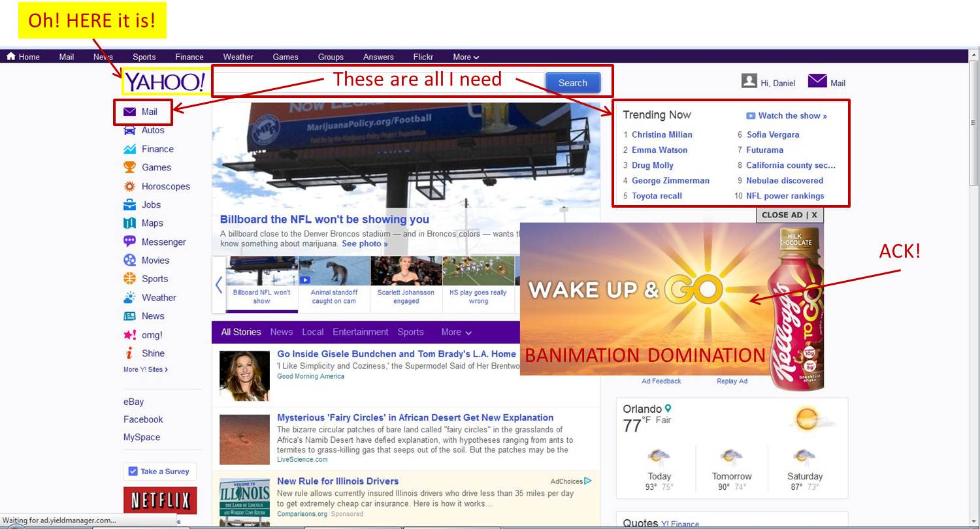Click the top-right Mail envelope icon
The image size is (980, 529).
pos(817,81)
